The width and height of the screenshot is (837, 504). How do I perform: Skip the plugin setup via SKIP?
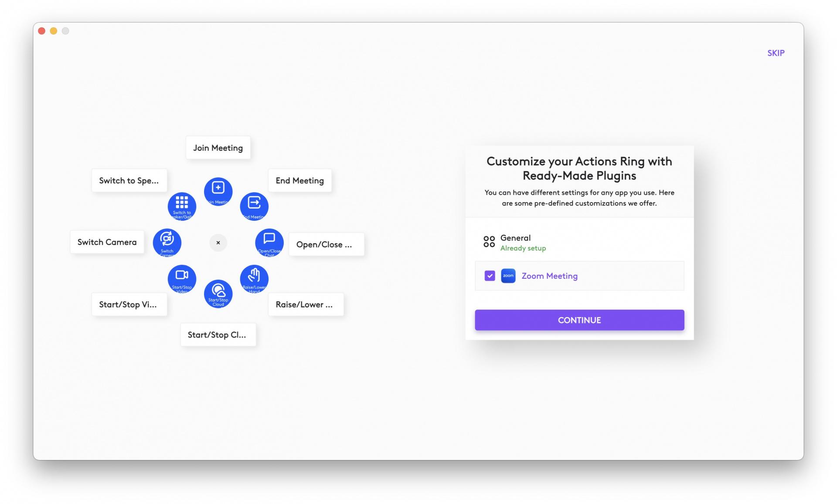pyautogui.click(x=776, y=53)
